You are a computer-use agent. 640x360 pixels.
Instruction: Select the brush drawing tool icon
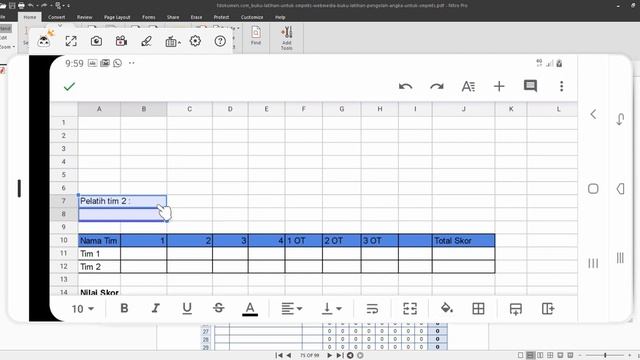click(146, 41)
